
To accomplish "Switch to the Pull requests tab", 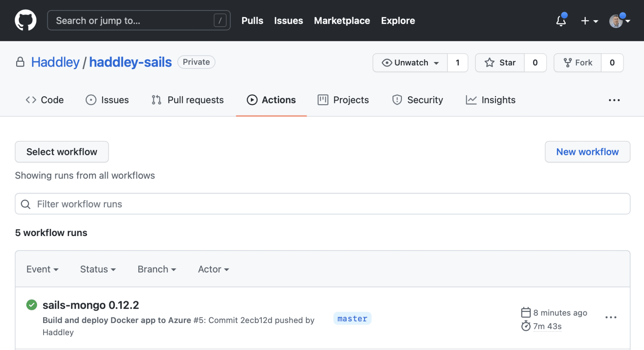I will pos(188,100).
